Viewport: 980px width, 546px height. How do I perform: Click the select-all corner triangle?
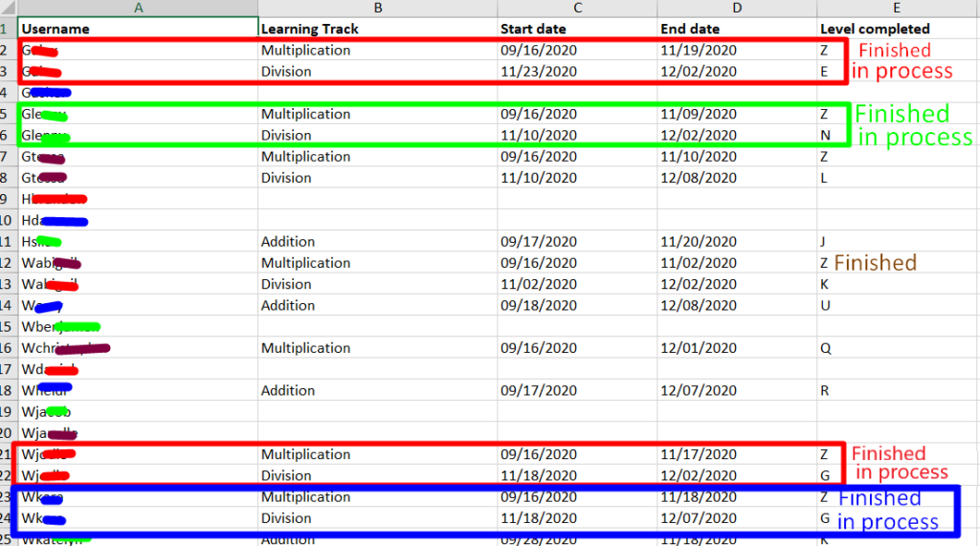pos(9,8)
